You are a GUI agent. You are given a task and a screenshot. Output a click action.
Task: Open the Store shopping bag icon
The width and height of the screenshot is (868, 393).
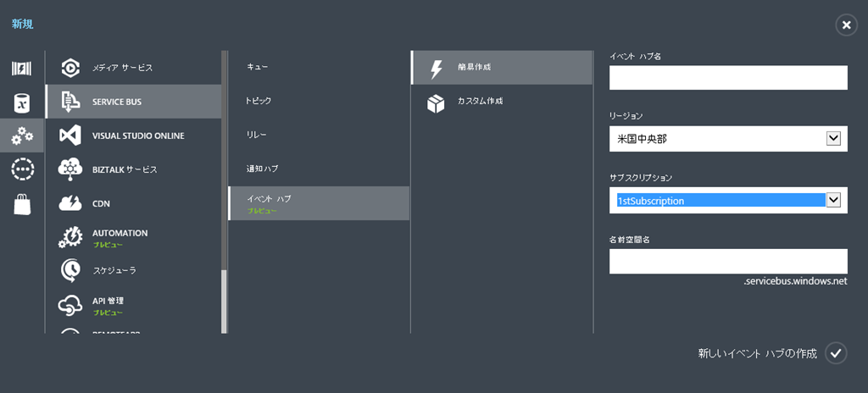tap(21, 203)
